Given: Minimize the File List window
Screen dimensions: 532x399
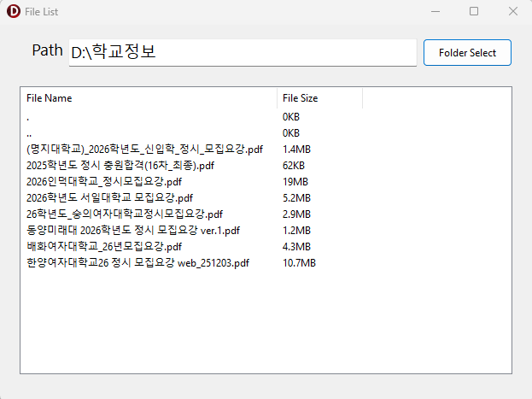Looking at the screenshot, I should tap(436, 12).
